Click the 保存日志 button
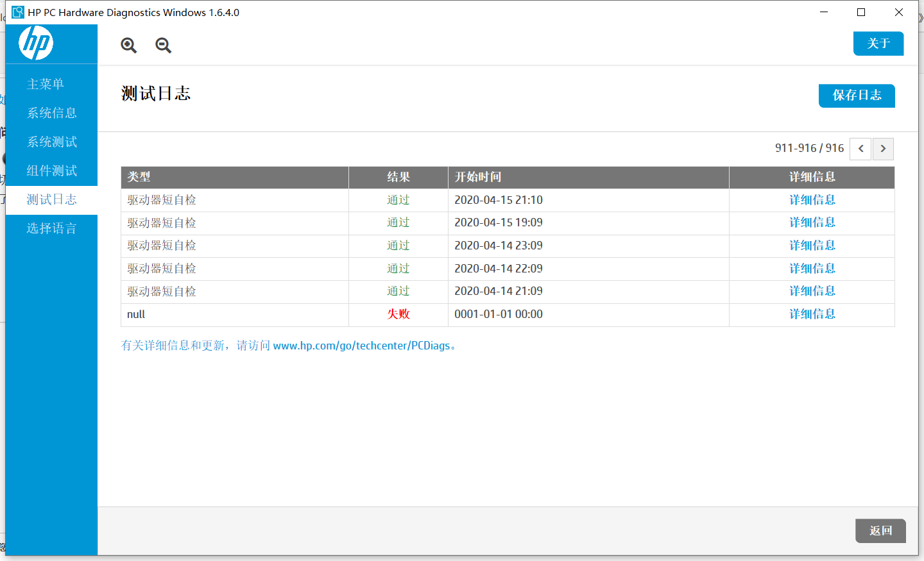924x561 pixels. click(x=857, y=96)
